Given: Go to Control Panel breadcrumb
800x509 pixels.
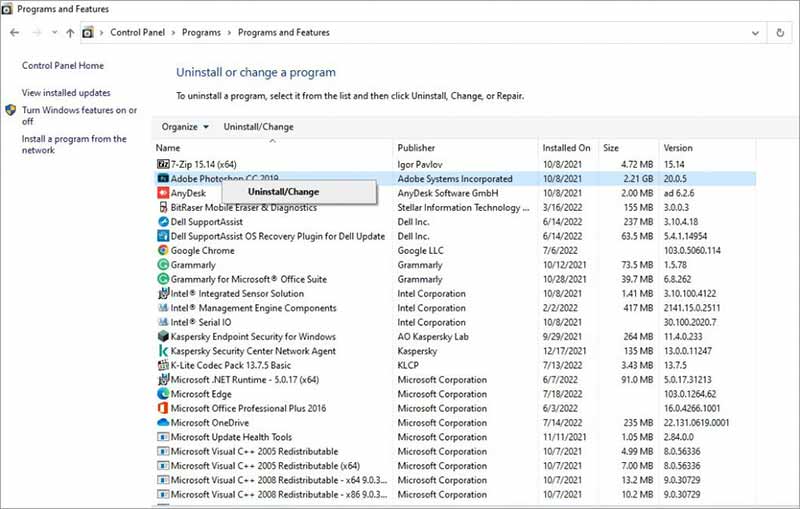Looking at the screenshot, I should (x=137, y=33).
